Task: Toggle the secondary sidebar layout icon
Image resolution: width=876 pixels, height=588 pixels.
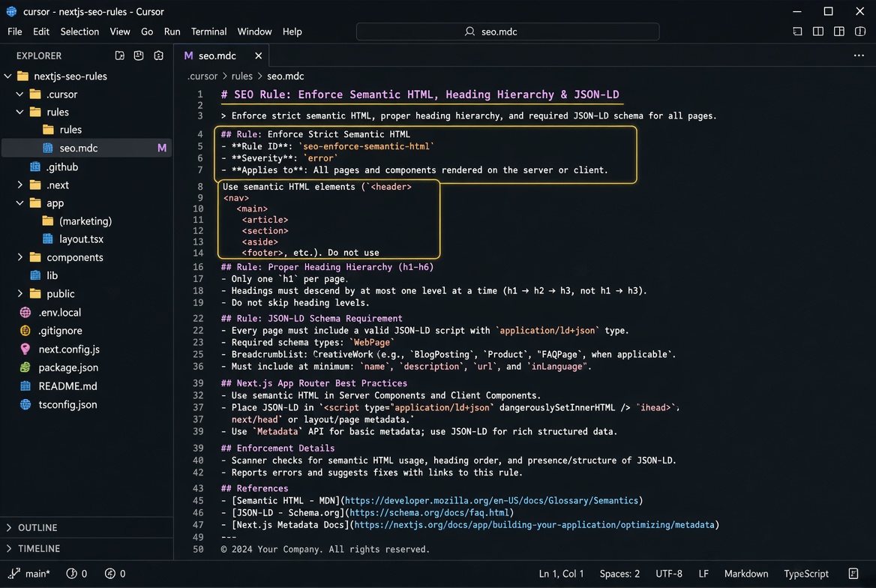Action: tap(838, 31)
